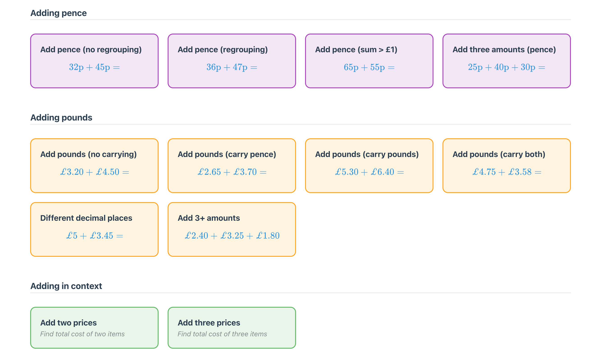The width and height of the screenshot is (593, 364).
Task: Click 'Find total cost of two items' text
Action: [82, 334]
